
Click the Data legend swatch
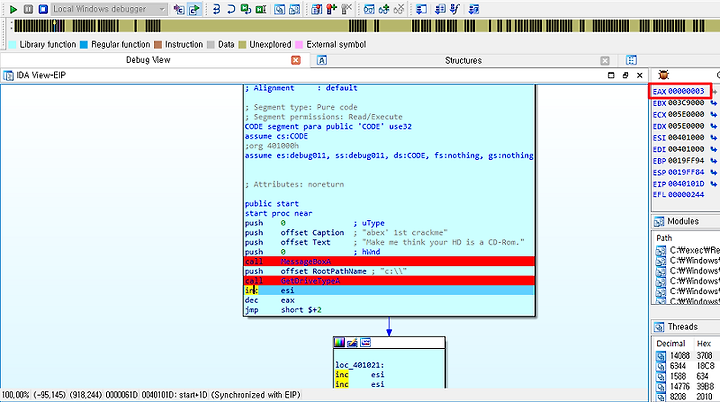211,45
